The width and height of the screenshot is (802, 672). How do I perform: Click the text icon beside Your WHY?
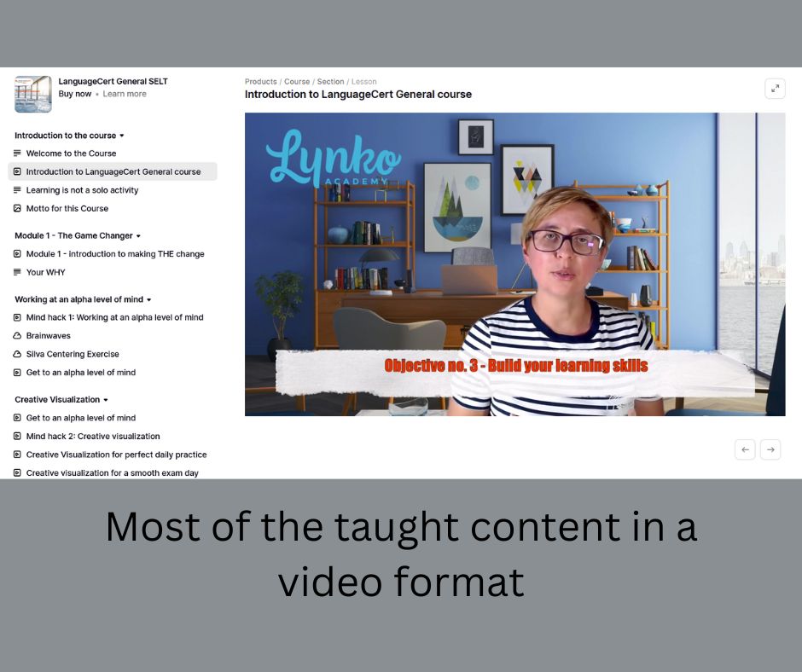point(17,272)
